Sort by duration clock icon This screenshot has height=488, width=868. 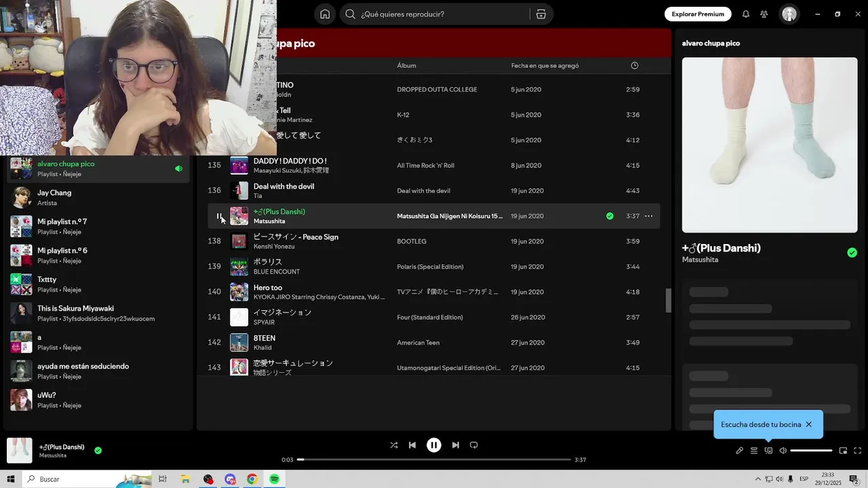(635, 66)
